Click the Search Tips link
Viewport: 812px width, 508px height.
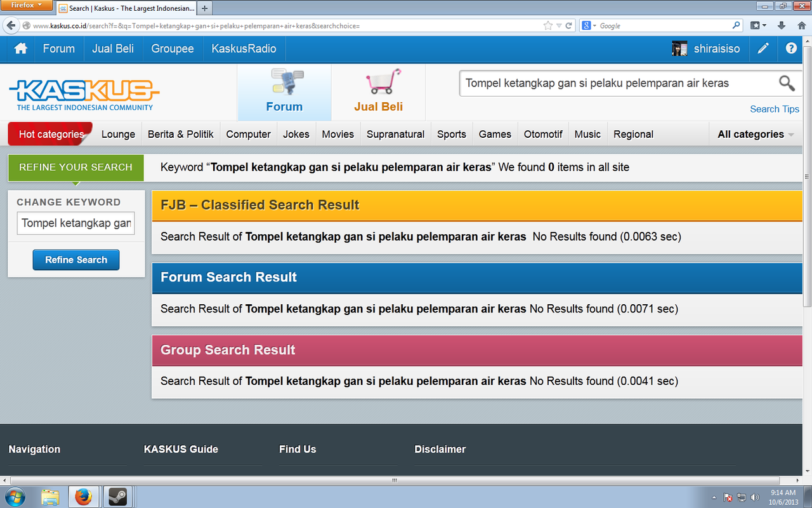tap(775, 109)
